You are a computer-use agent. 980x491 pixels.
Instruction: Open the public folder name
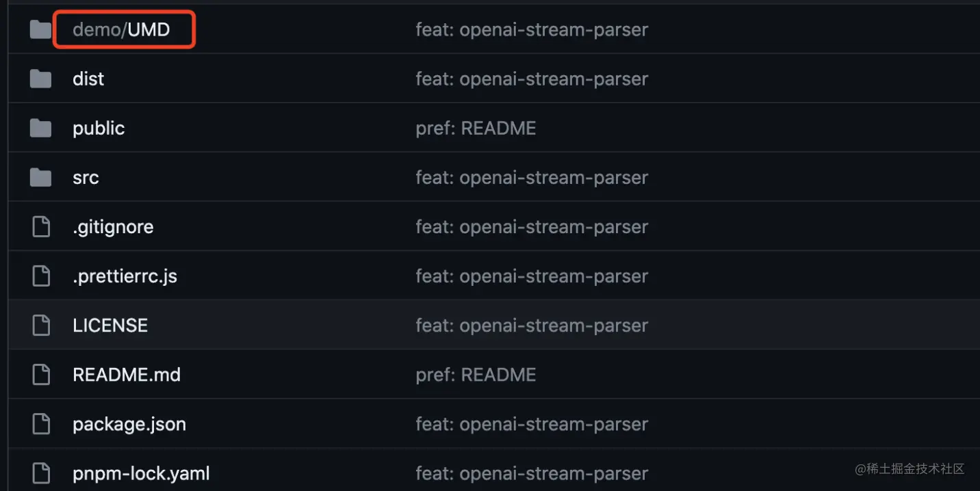pyautogui.click(x=99, y=128)
